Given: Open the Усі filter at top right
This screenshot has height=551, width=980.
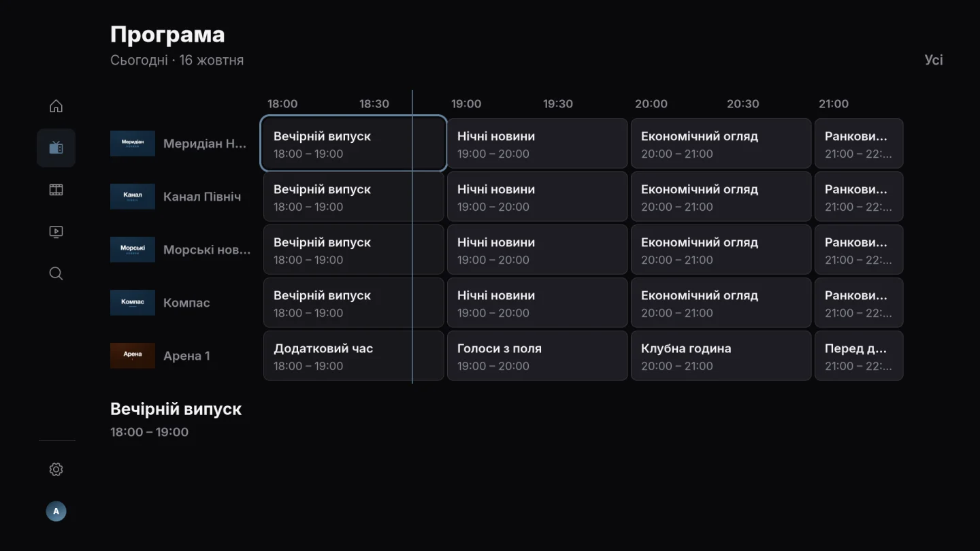Looking at the screenshot, I should coord(934,60).
